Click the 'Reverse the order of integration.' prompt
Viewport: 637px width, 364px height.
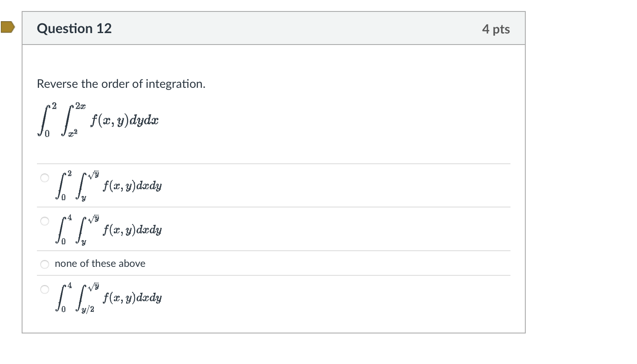pos(121,84)
